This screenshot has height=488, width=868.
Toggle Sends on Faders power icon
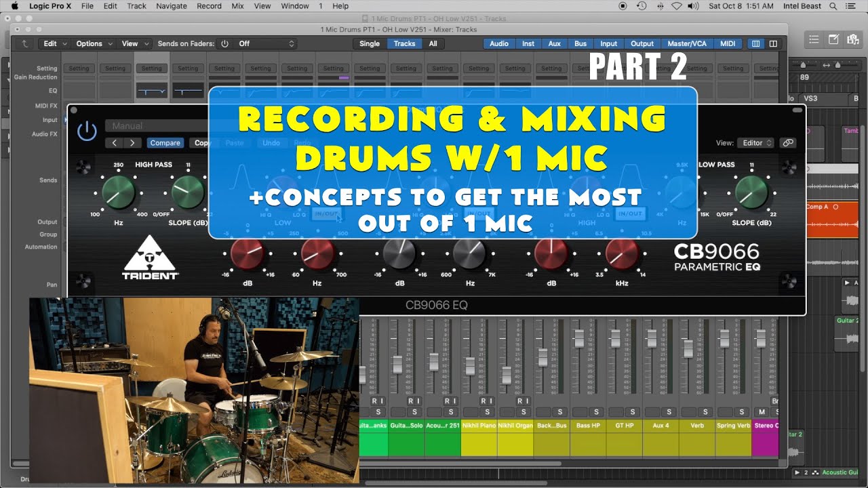click(x=224, y=43)
